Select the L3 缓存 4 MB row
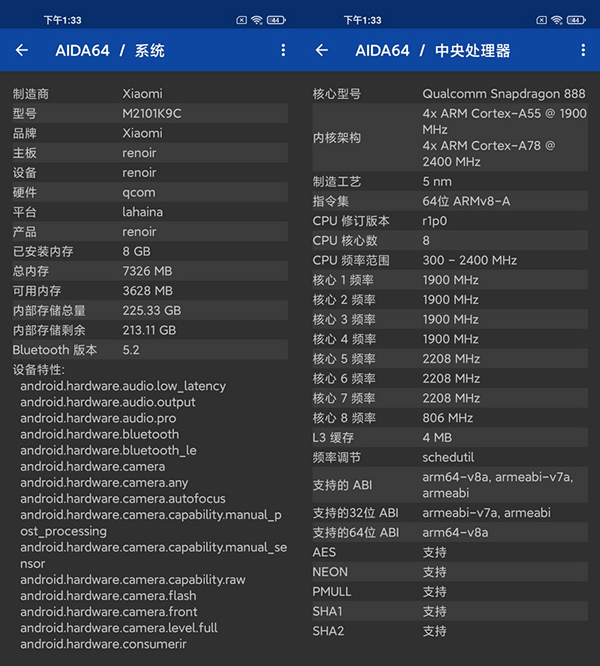This screenshot has width=600, height=666. (x=450, y=437)
